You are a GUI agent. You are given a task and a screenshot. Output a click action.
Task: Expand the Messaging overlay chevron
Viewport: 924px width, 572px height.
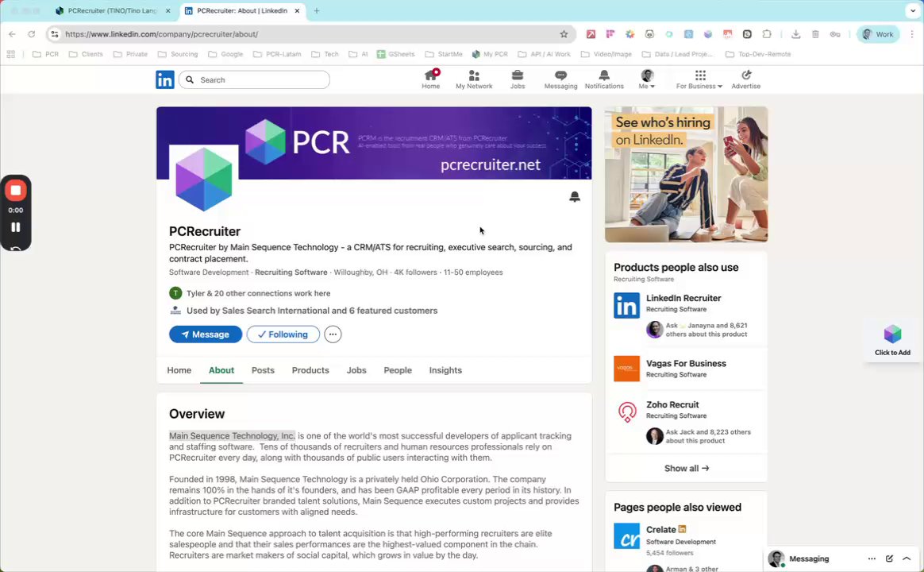907,558
